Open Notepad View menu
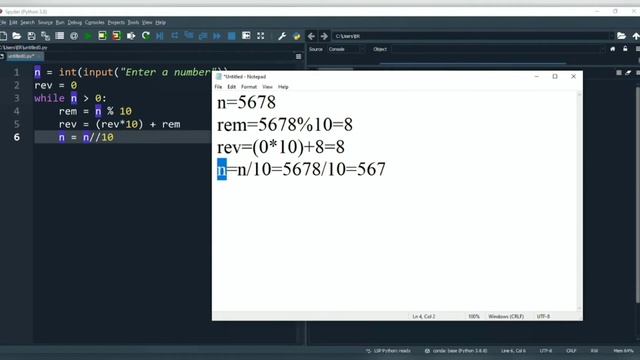Image resolution: width=640 pixels, height=360 pixels. coord(267,87)
